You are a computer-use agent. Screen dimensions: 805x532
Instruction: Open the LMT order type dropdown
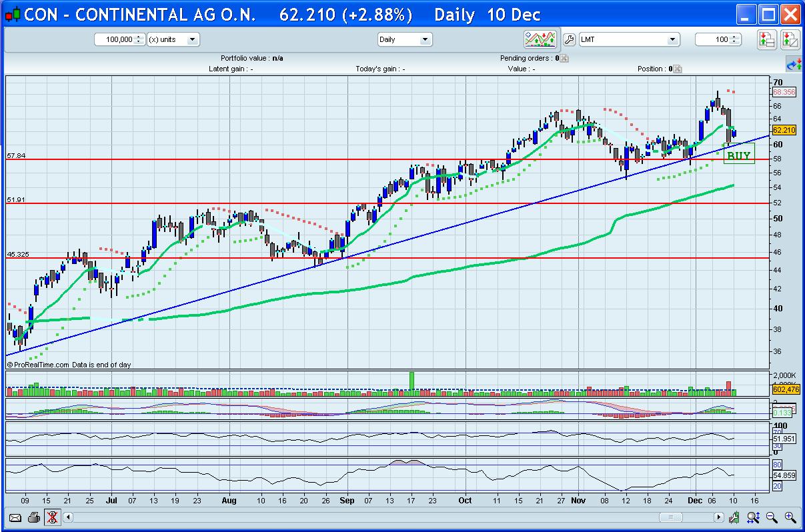628,39
